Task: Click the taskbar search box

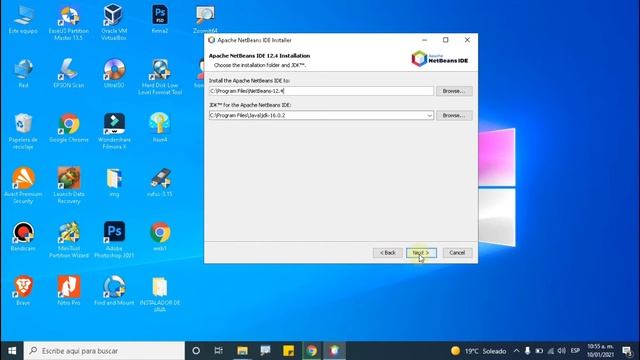Action: click(104, 351)
